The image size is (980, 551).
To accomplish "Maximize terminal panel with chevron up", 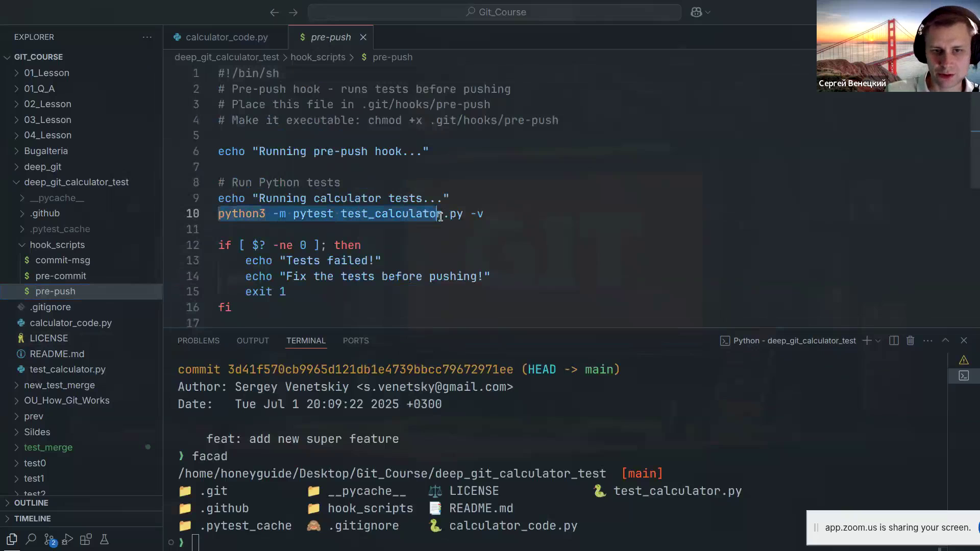I will click(x=945, y=340).
